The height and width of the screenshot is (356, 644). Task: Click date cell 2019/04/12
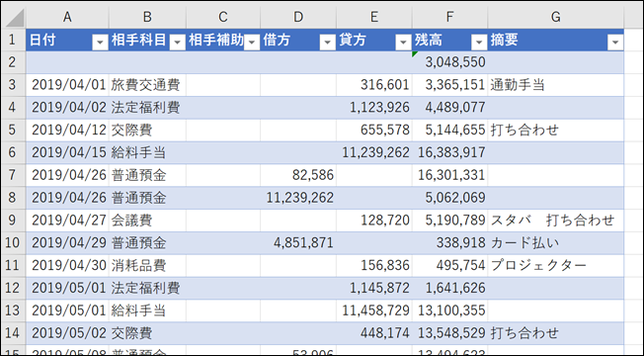tap(67, 130)
